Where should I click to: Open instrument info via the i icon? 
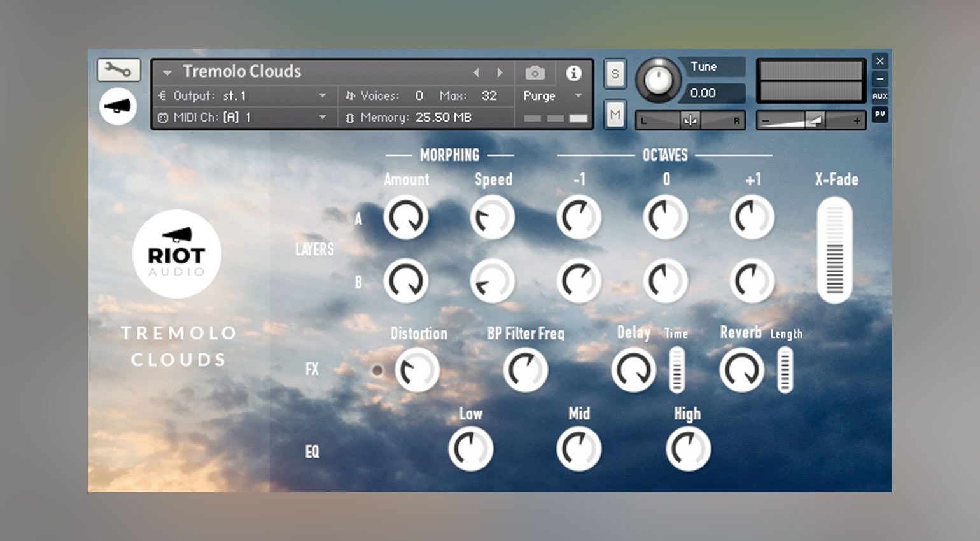point(573,73)
